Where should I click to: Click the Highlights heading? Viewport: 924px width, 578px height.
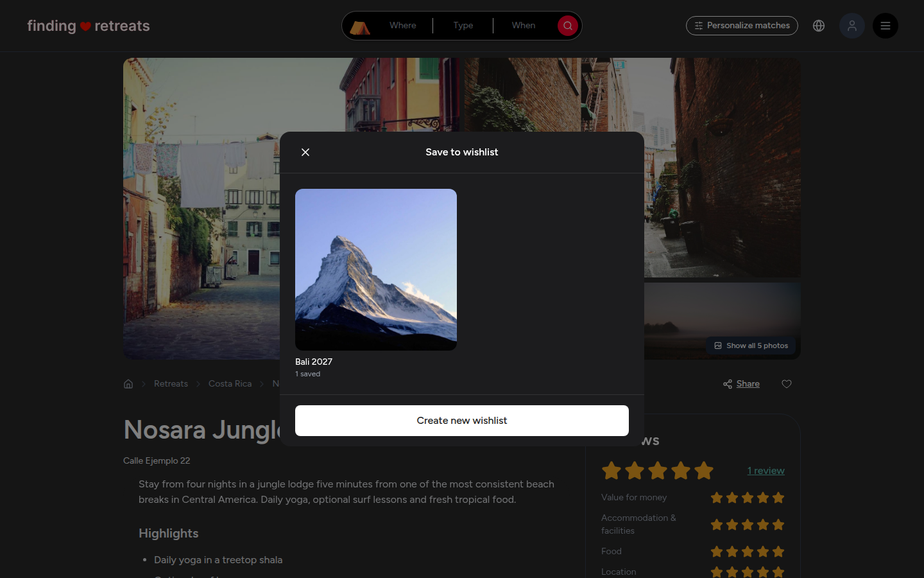[x=169, y=534]
